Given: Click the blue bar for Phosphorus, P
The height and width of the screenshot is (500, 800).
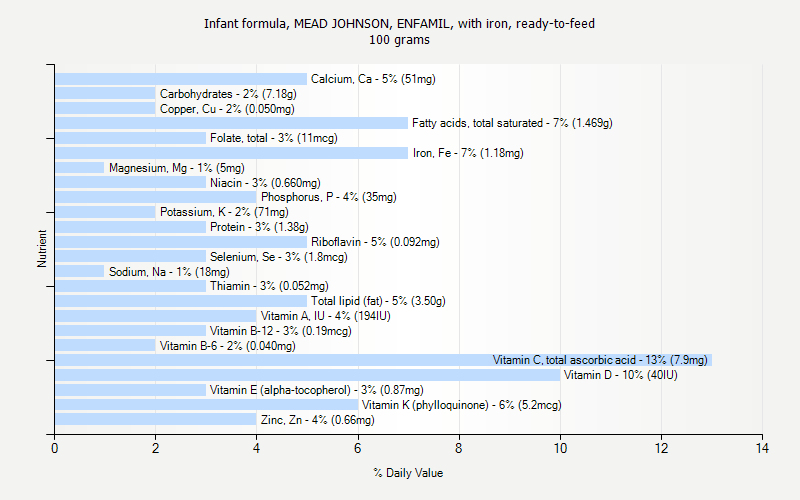Looking at the screenshot, I should tap(156, 197).
